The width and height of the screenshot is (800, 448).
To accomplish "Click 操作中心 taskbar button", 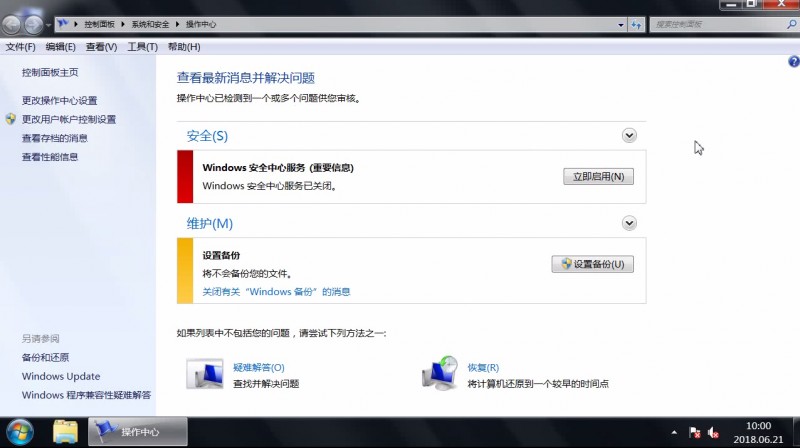I will [x=138, y=432].
